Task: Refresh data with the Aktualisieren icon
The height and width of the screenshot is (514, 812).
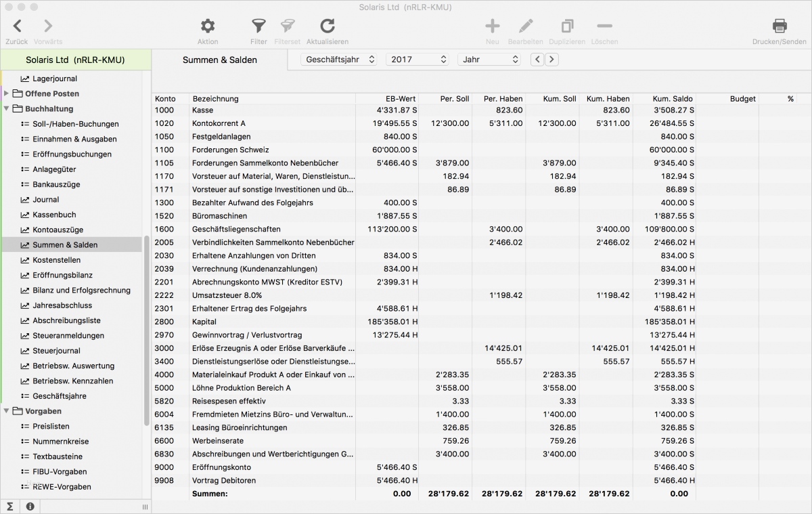Action: point(328,26)
